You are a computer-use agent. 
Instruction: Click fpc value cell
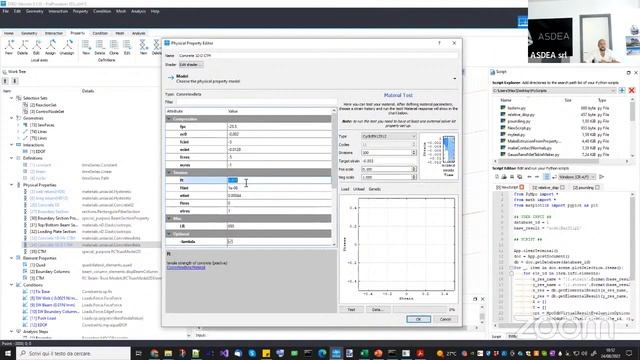279,127
